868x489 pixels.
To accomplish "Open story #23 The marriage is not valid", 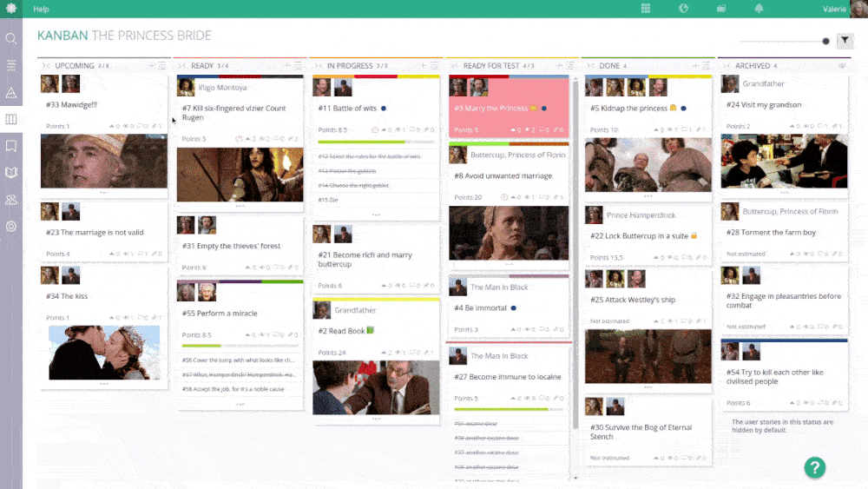I will coord(95,233).
